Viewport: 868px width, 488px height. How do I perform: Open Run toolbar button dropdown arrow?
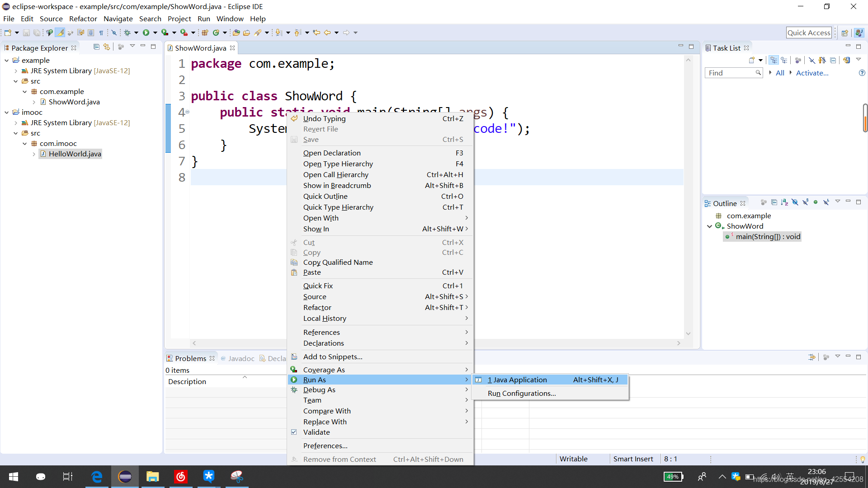coord(155,33)
